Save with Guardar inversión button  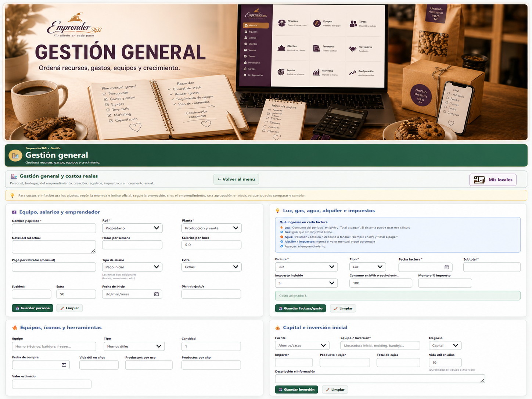[x=296, y=389]
